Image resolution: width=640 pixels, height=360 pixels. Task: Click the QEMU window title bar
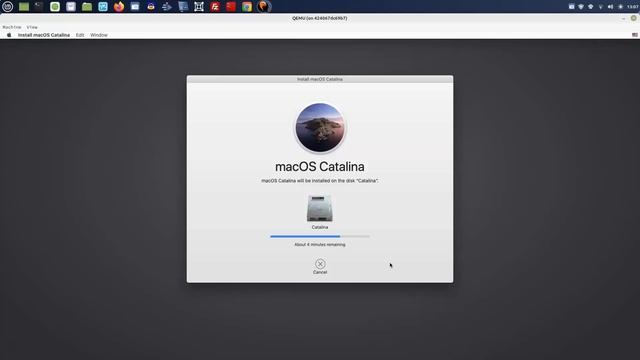tap(320, 18)
